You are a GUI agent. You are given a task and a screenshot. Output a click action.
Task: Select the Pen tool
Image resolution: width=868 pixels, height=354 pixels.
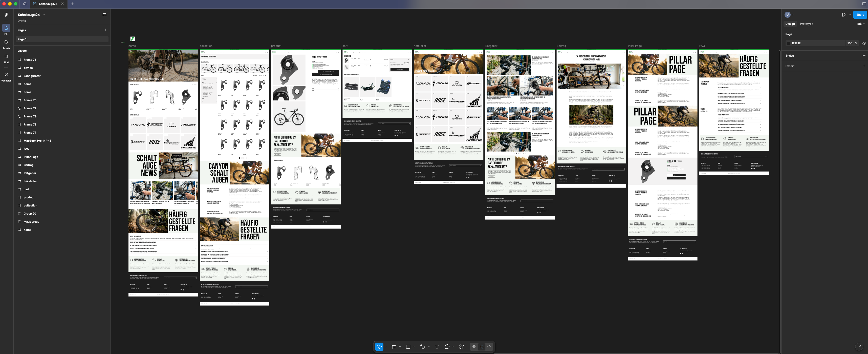pyautogui.click(x=422, y=347)
